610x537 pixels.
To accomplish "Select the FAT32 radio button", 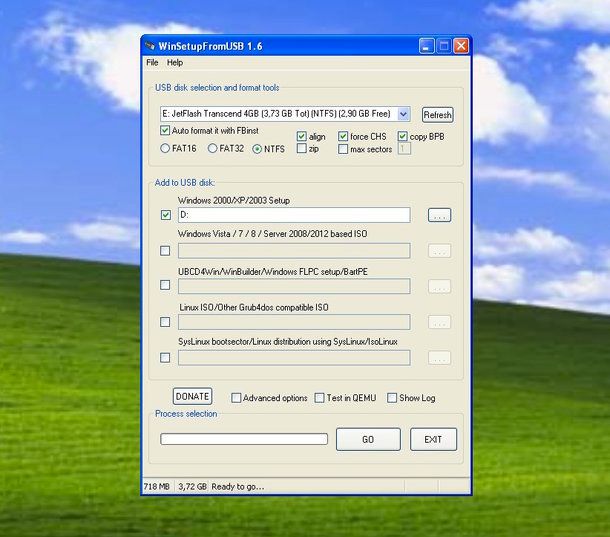I will [x=212, y=148].
